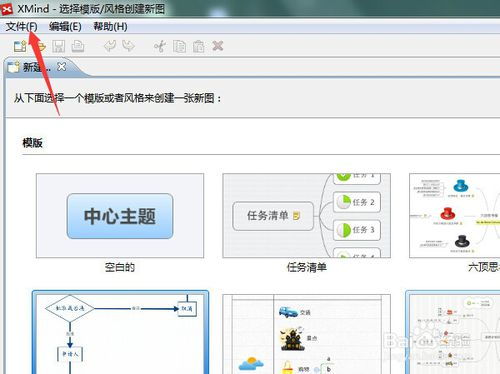Click the Cut scissors icon

(x=160, y=46)
